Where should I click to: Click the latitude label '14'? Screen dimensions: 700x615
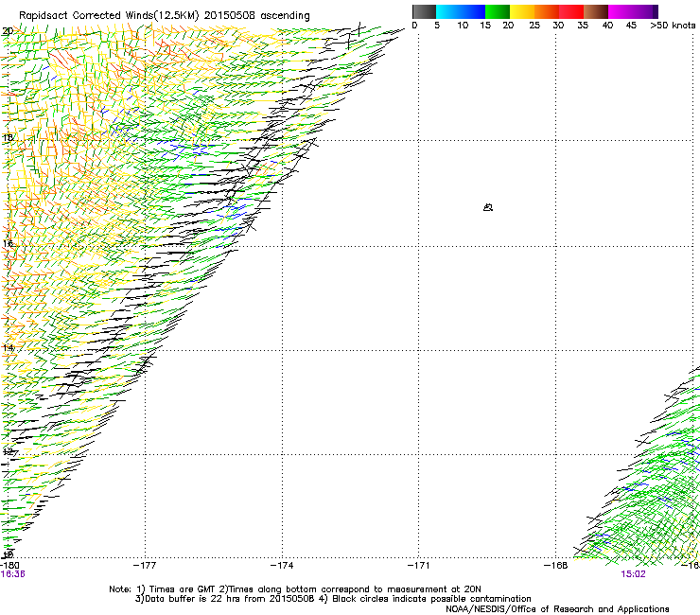pos(8,348)
